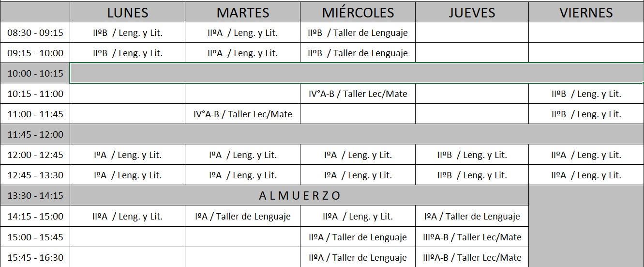The image size is (644, 267).
Task: Select Thursday 15:00 IIIºA-B Taller Lec/Mate cell
Action: tap(472, 237)
